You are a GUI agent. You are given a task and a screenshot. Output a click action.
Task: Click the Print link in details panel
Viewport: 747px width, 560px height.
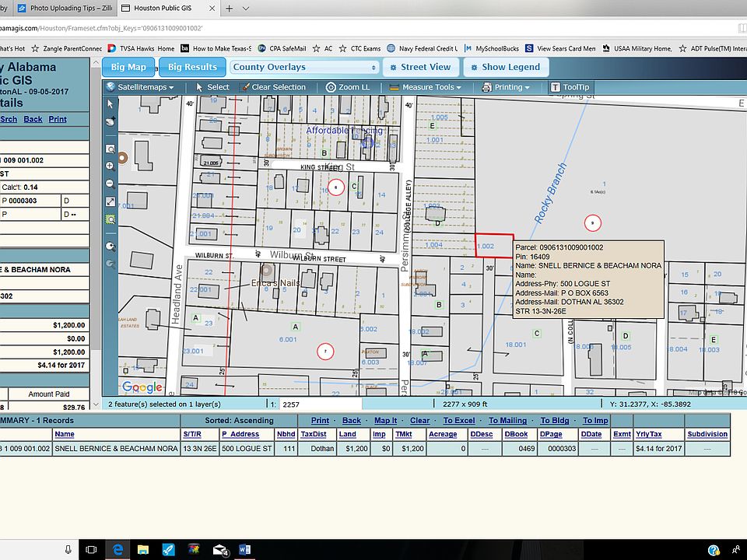(58, 119)
